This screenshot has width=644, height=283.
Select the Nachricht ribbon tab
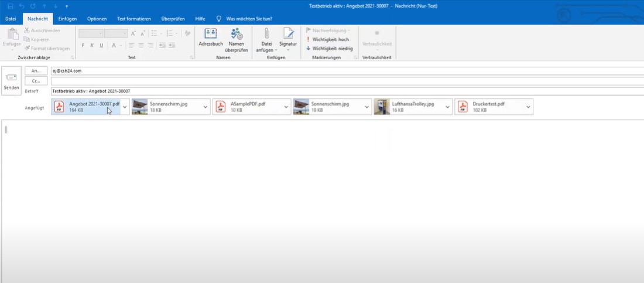tap(38, 19)
